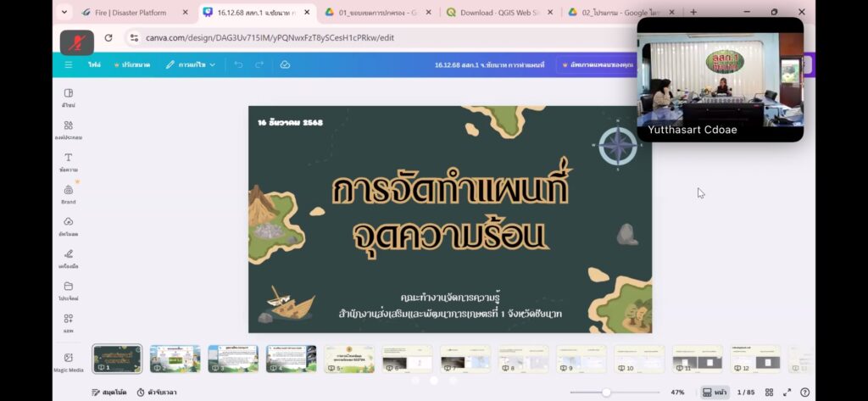Open the Brand kit panel
This screenshot has height=401, width=868.
click(x=68, y=193)
